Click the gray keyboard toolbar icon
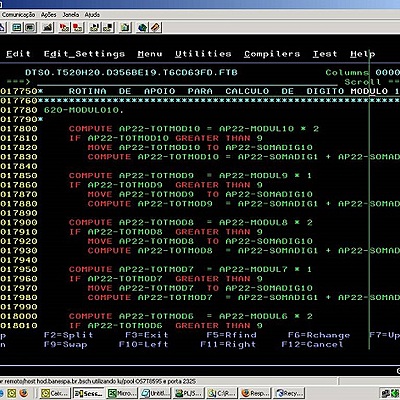Viewport: 400px width, 400px height. point(30,27)
